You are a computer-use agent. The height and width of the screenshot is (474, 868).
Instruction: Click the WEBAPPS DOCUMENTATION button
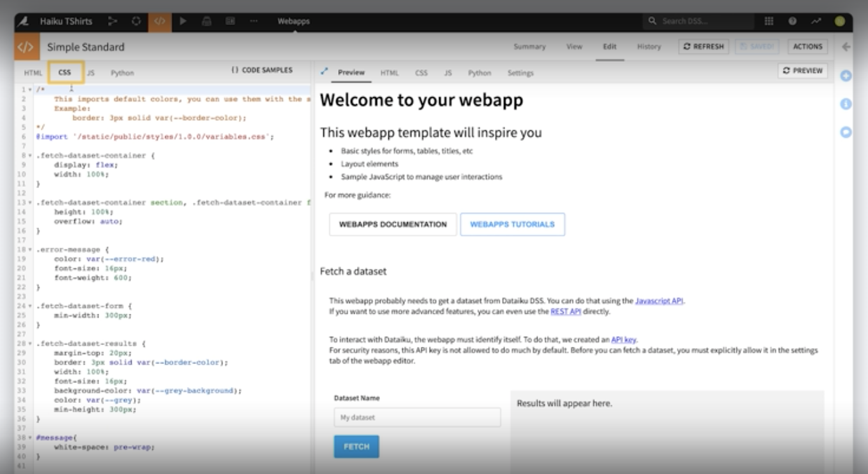tap(393, 224)
